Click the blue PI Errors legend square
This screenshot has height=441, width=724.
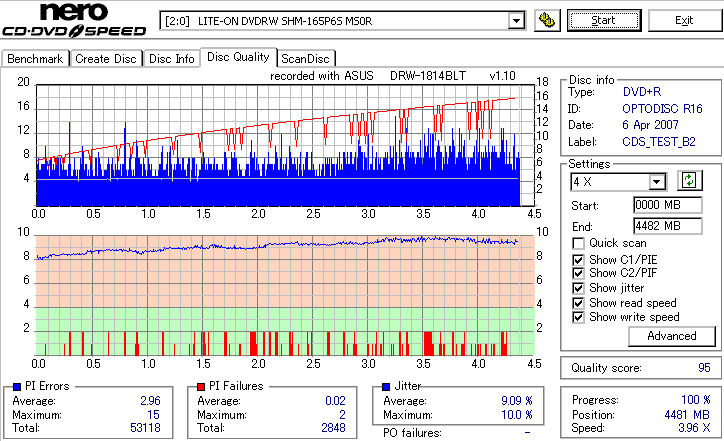click(18, 387)
